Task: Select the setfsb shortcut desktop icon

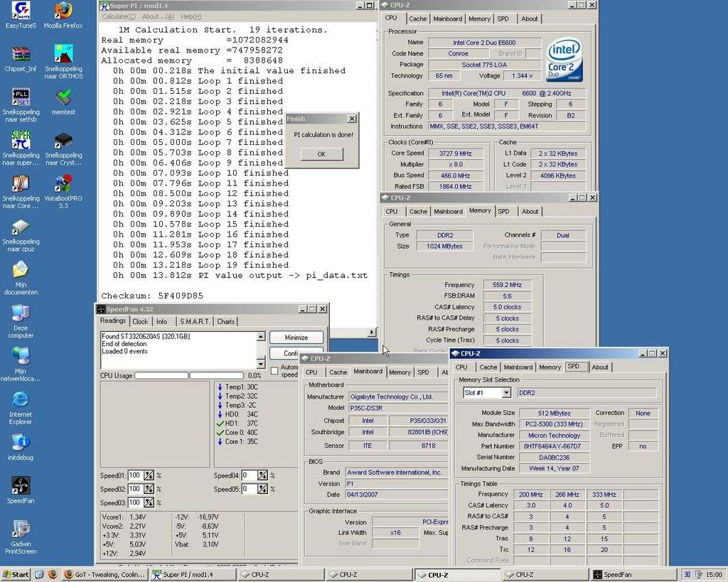Action: [x=21, y=105]
